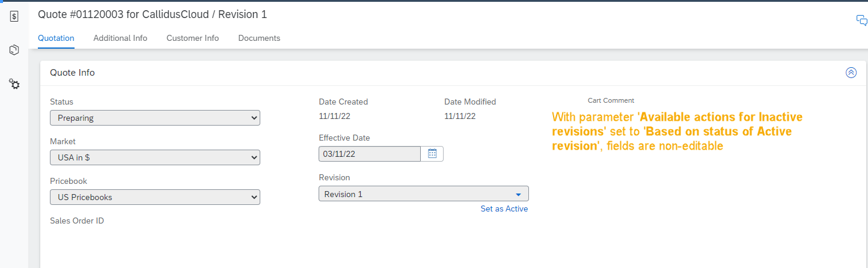The height and width of the screenshot is (268, 868).
Task: Open the Pricebook dropdown showing US Pricebooks
Action: tap(155, 197)
